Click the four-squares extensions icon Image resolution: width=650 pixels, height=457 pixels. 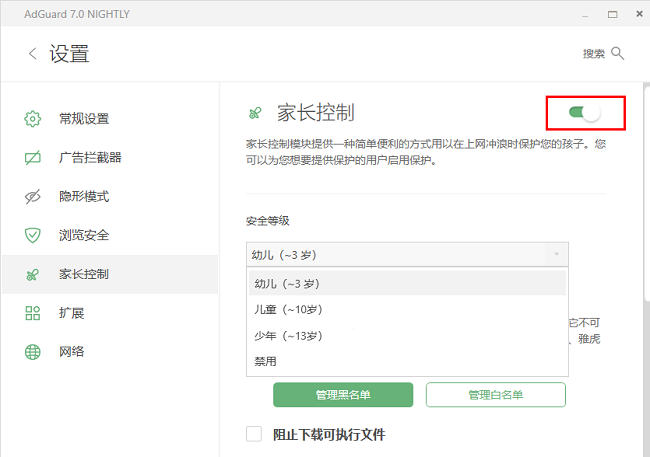pos(32,313)
